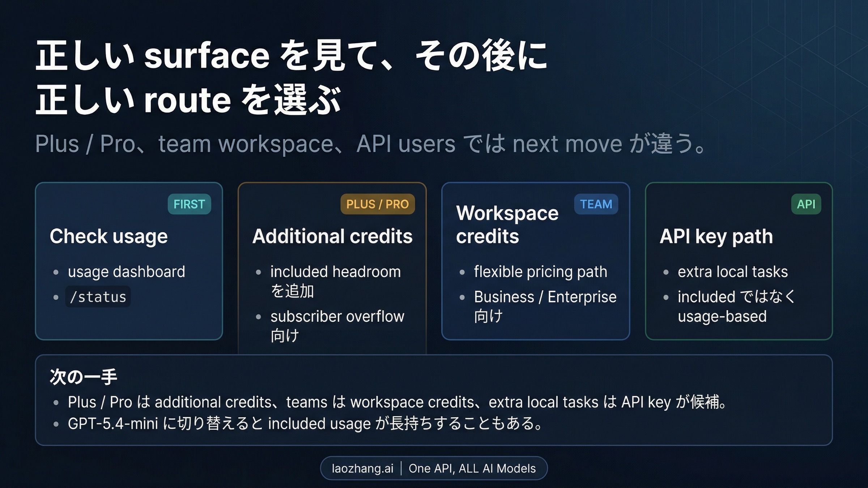The width and height of the screenshot is (868, 488).
Task: Click the TEAM badge on Workspace credits card
Action: [597, 204]
